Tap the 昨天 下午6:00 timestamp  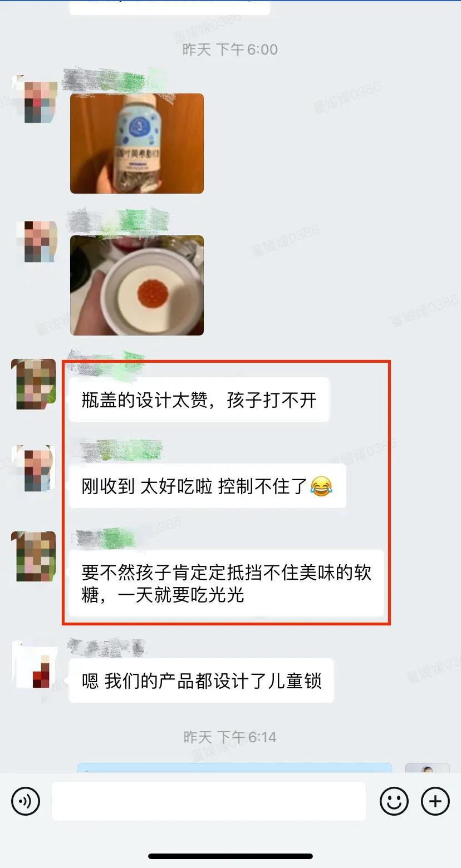coord(230,49)
